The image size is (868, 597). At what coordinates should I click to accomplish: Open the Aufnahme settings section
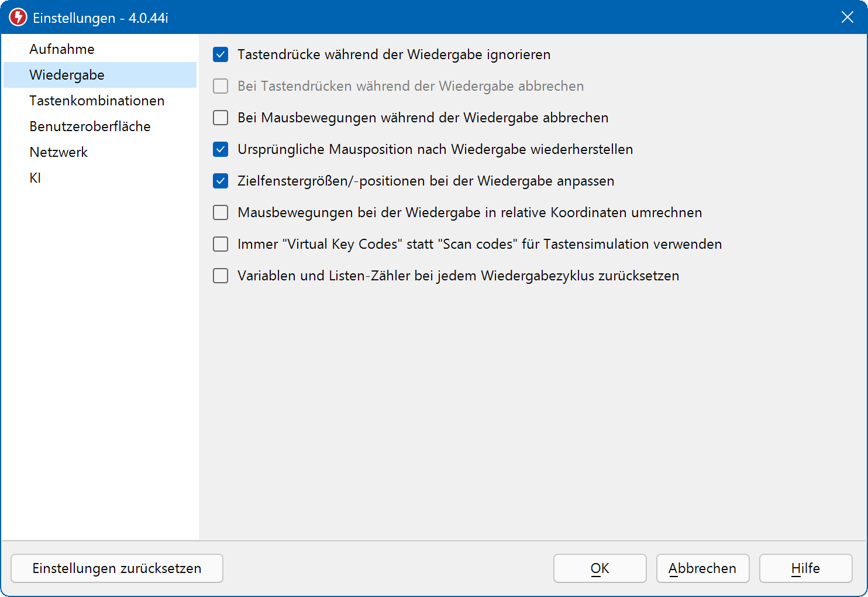[x=62, y=49]
